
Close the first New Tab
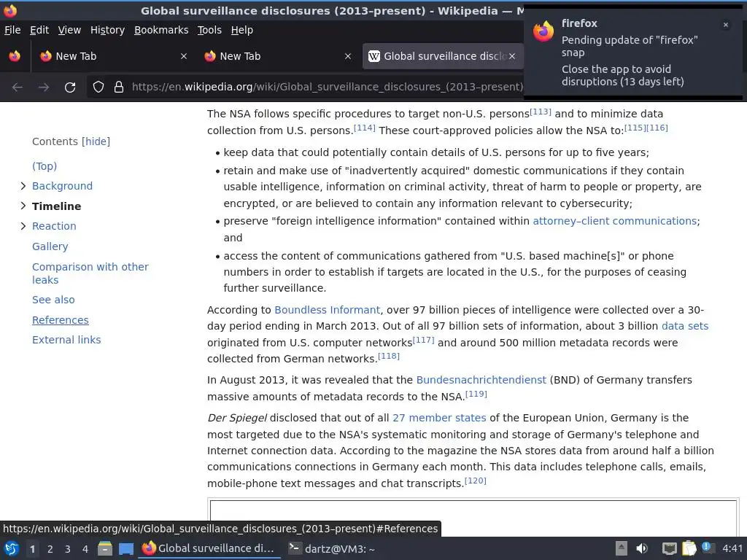184,56
